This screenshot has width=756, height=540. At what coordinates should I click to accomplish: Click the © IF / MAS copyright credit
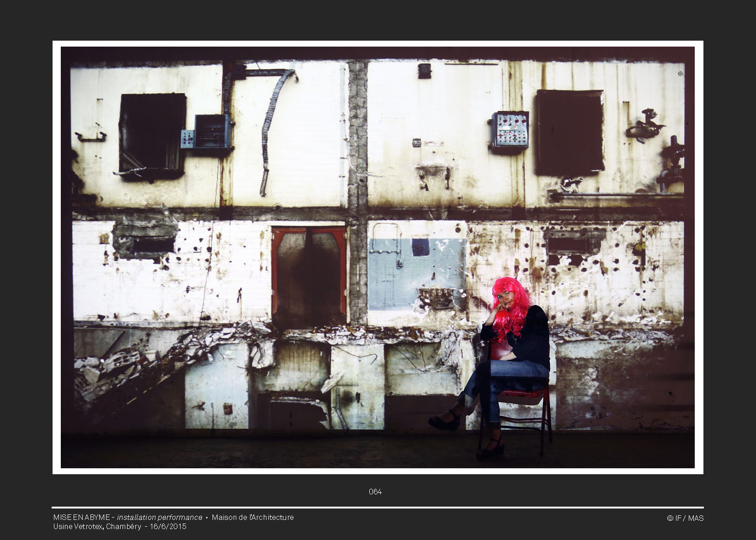click(685, 518)
